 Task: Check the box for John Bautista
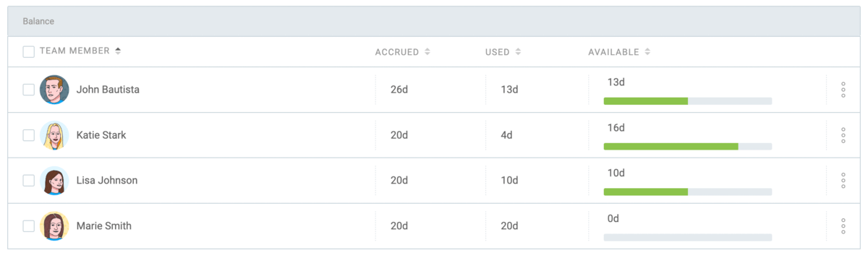(x=28, y=90)
